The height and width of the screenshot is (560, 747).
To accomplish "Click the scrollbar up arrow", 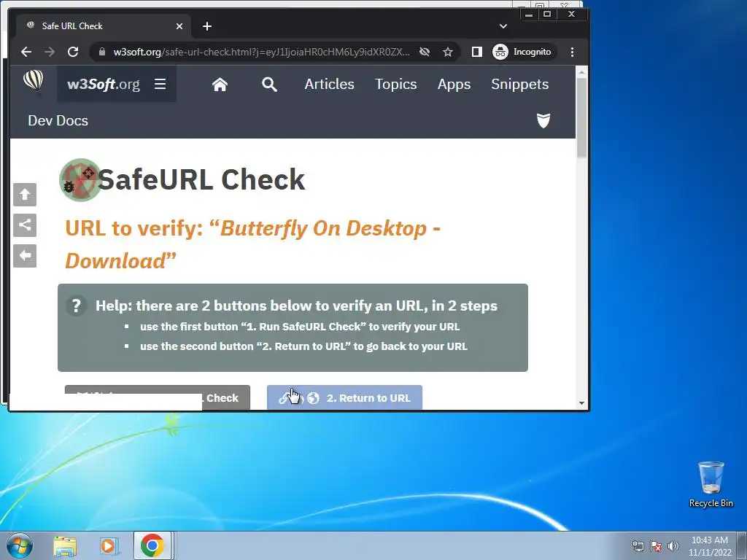I will coord(581,72).
